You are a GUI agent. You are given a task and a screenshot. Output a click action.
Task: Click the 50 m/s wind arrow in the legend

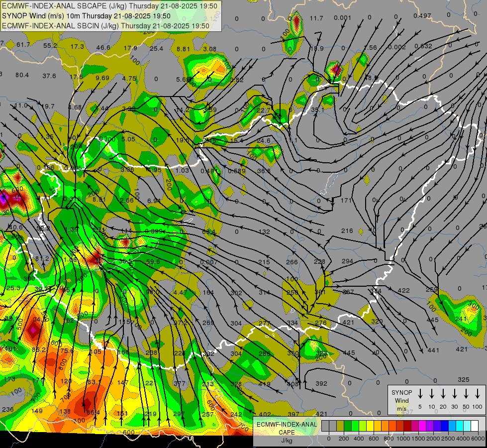coord(466,394)
